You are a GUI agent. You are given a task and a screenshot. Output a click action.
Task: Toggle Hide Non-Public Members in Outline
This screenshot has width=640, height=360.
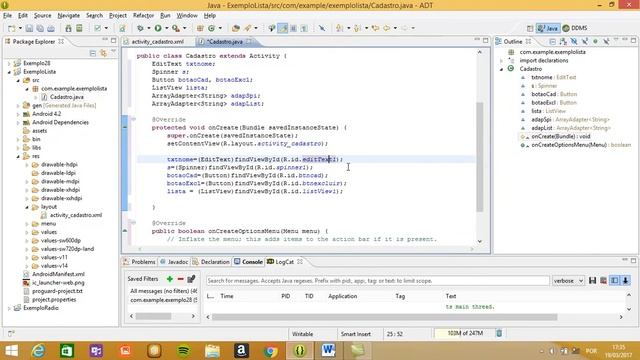pyautogui.click(x=595, y=41)
